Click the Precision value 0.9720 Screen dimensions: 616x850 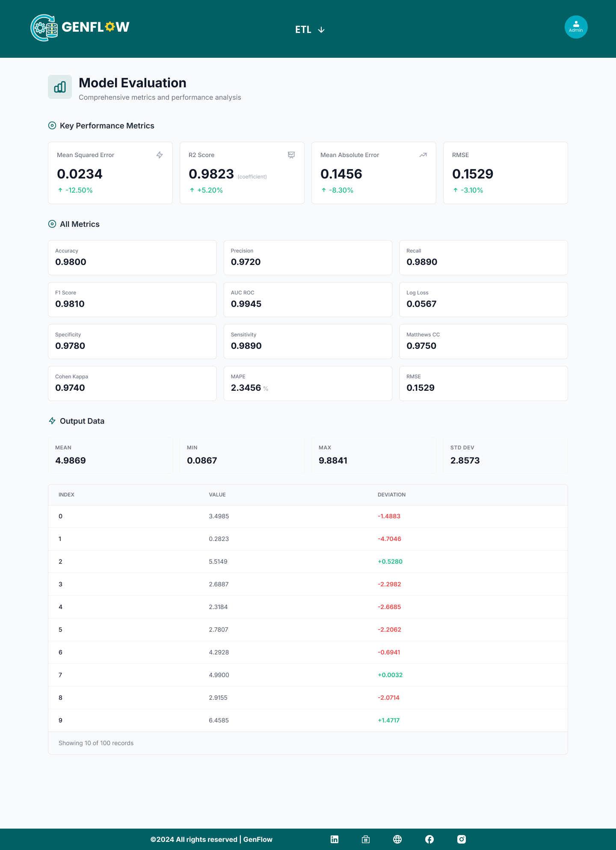[x=246, y=262]
